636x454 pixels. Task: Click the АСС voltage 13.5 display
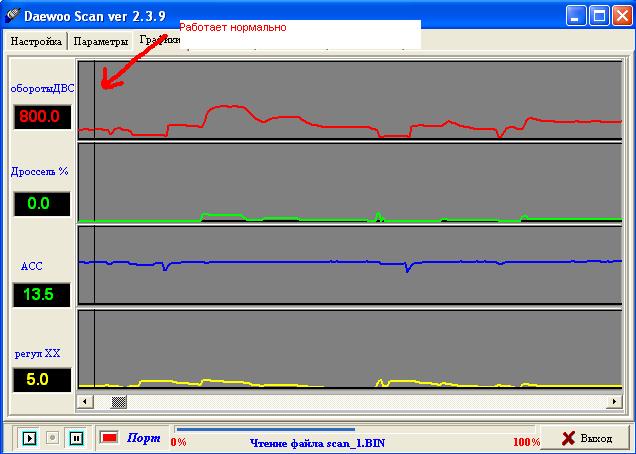pyautogui.click(x=42, y=294)
